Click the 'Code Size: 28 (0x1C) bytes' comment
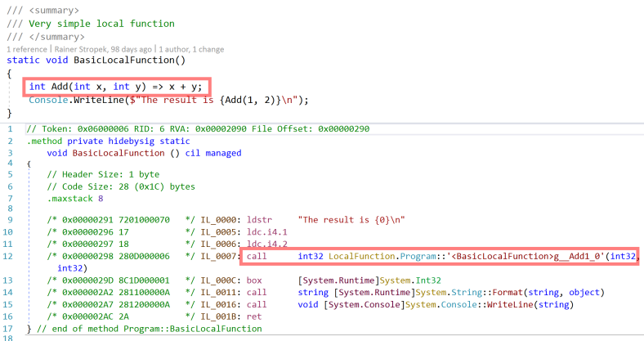The image size is (644, 341). coord(121,186)
